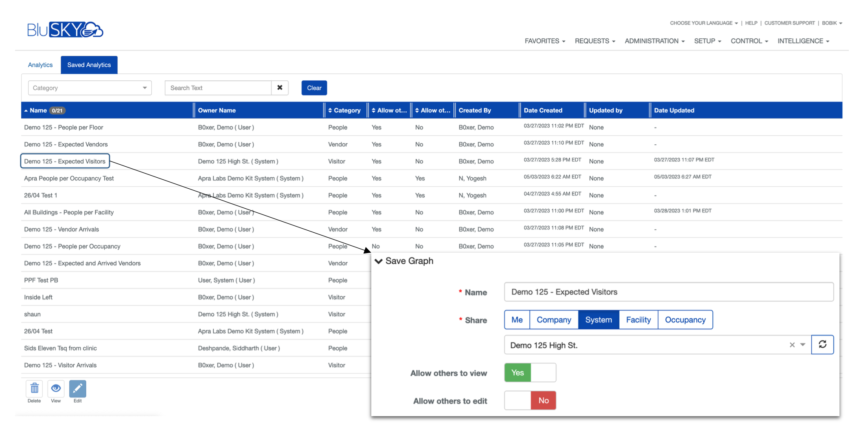This screenshot has width=868, height=441.
Task: Click the Clear button
Action: (314, 88)
